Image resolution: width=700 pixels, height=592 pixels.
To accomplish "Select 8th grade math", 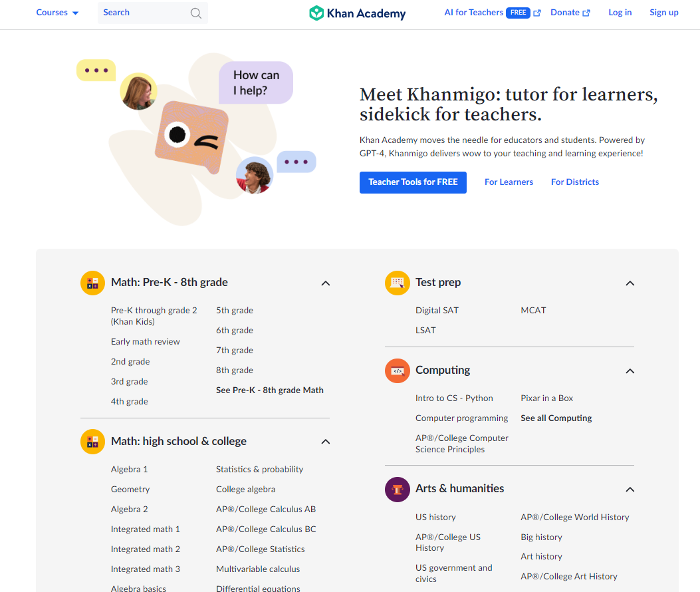I will coord(235,370).
